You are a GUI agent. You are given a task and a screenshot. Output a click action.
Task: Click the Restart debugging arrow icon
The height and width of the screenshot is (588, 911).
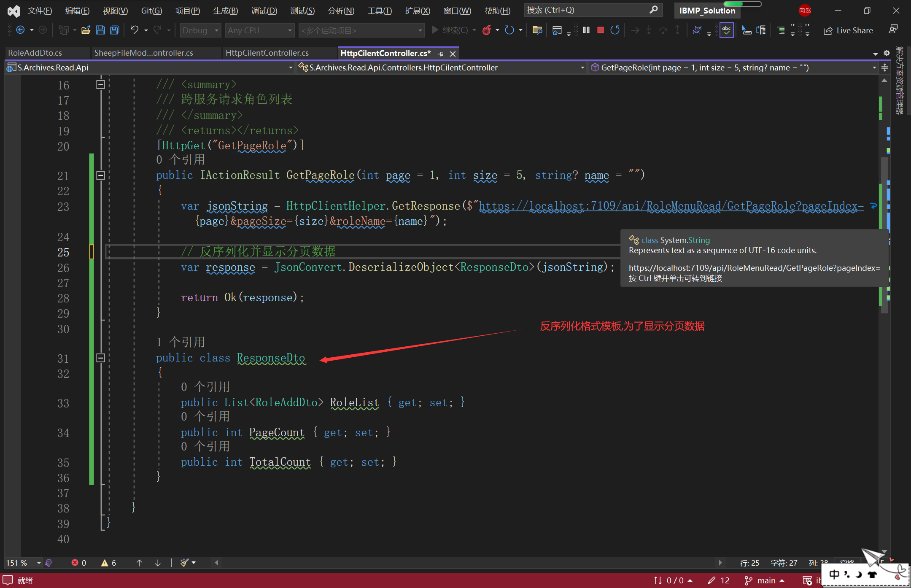pyautogui.click(x=615, y=30)
